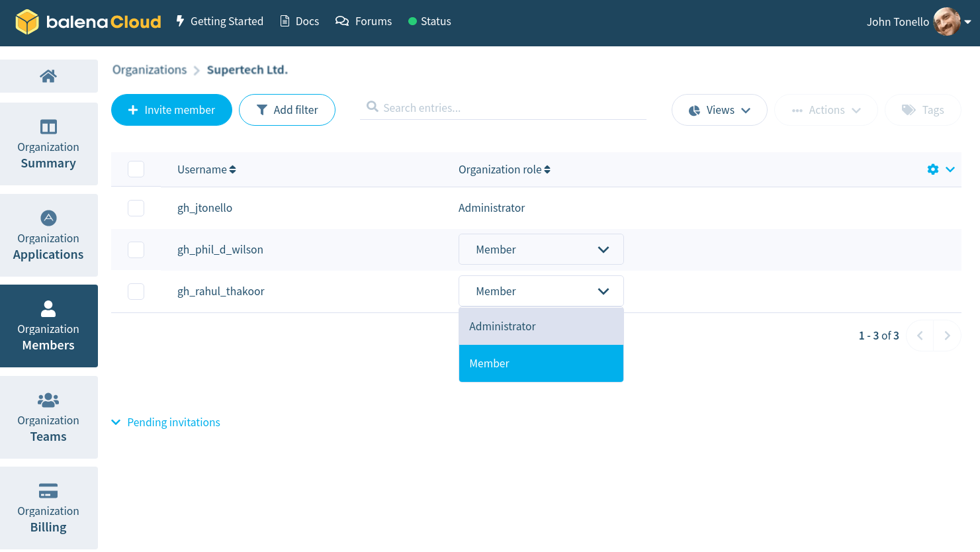The image size is (980, 552).
Task: Click the Invite member button
Action: point(171,110)
